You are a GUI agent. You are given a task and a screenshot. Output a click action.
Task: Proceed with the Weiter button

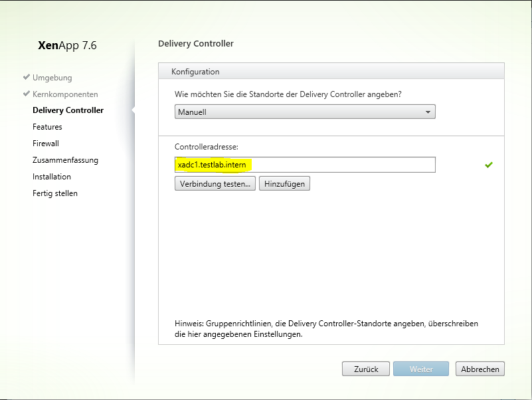pos(421,369)
